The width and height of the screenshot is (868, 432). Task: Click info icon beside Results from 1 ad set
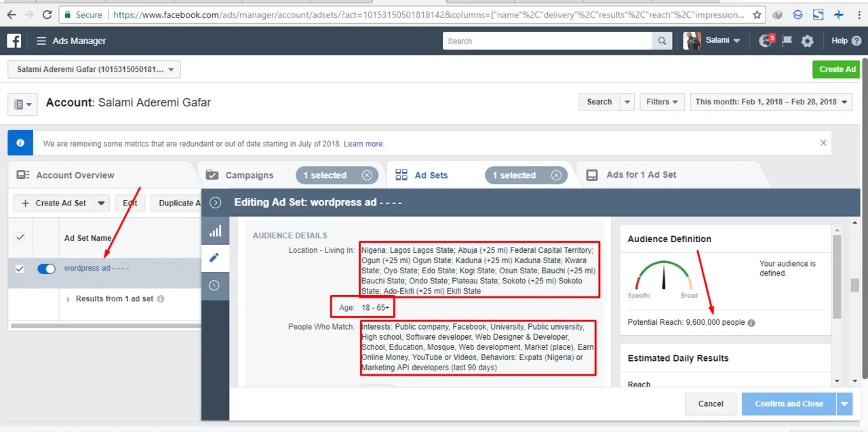(161, 299)
